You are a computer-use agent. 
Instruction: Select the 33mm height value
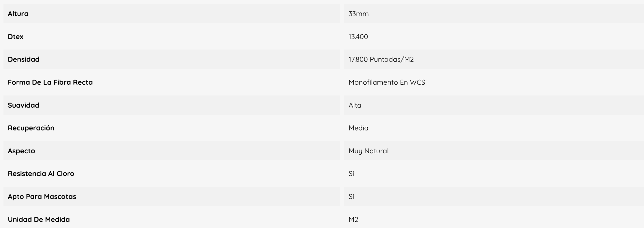coord(358,14)
